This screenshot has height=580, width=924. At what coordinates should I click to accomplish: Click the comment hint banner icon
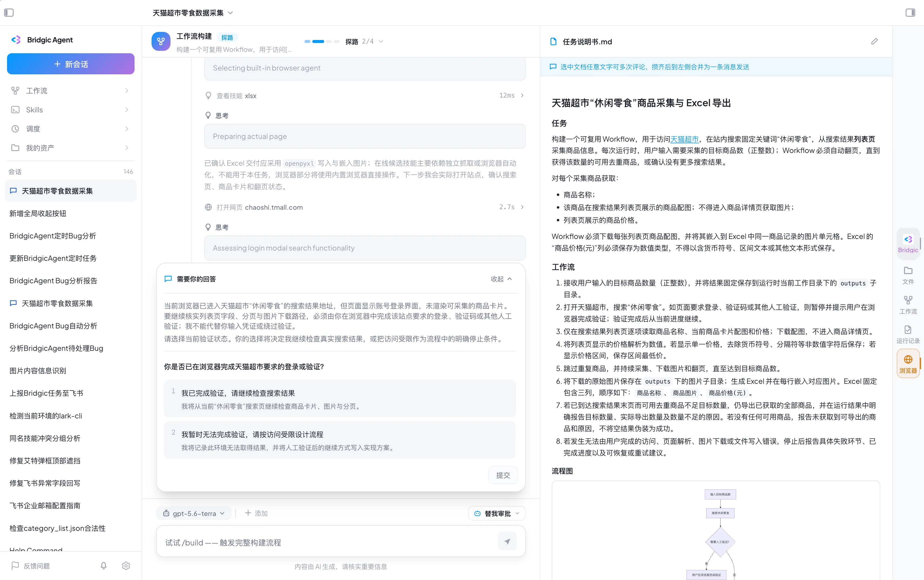click(x=553, y=67)
